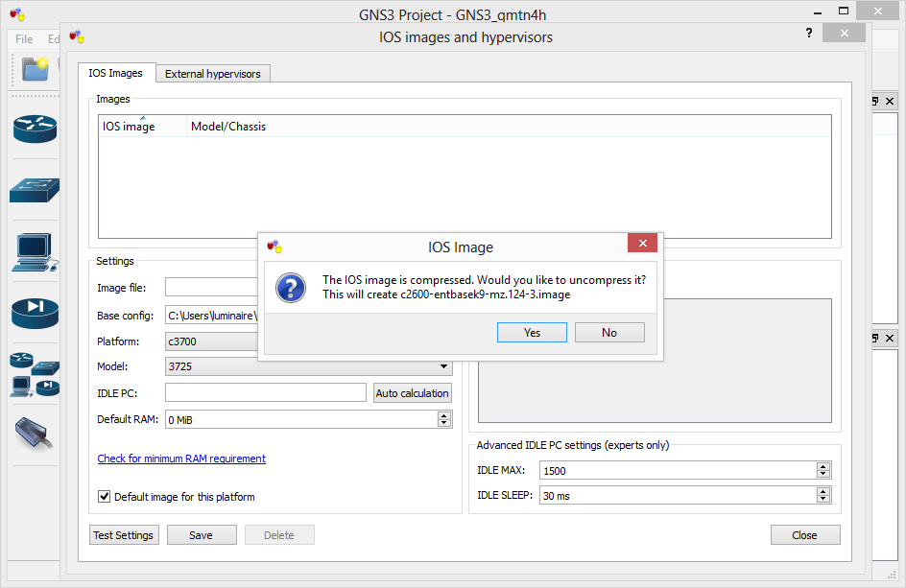Close the upper dock panel in main window
The image size is (906, 588).
(890, 101)
